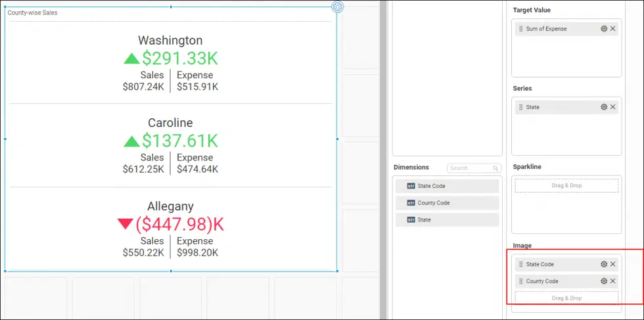644x320 pixels.
Task: Click the widget settings gear icon
Action: (x=337, y=7)
